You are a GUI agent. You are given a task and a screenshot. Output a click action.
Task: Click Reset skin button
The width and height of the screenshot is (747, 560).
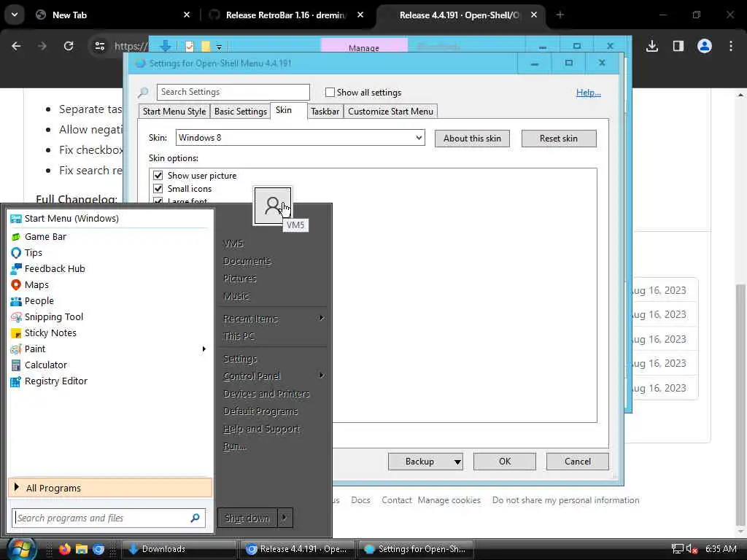[559, 139]
